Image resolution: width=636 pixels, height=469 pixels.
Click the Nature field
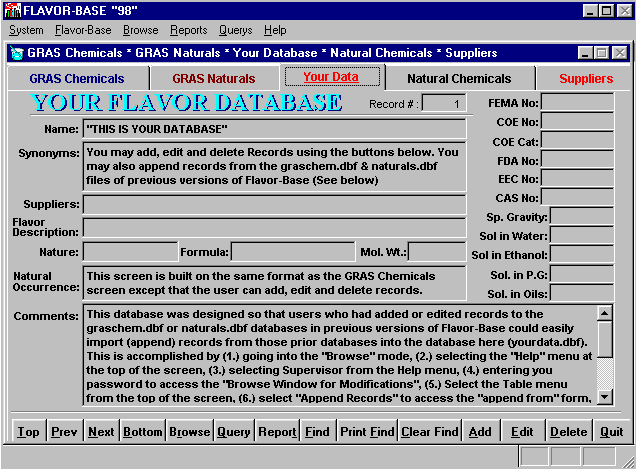click(x=131, y=252)
